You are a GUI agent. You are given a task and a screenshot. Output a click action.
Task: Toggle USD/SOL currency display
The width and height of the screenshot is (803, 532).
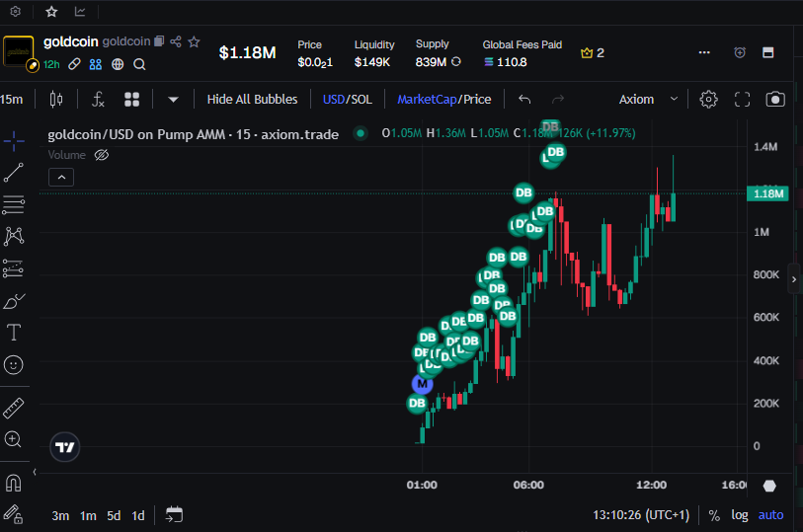coord(348,100)
